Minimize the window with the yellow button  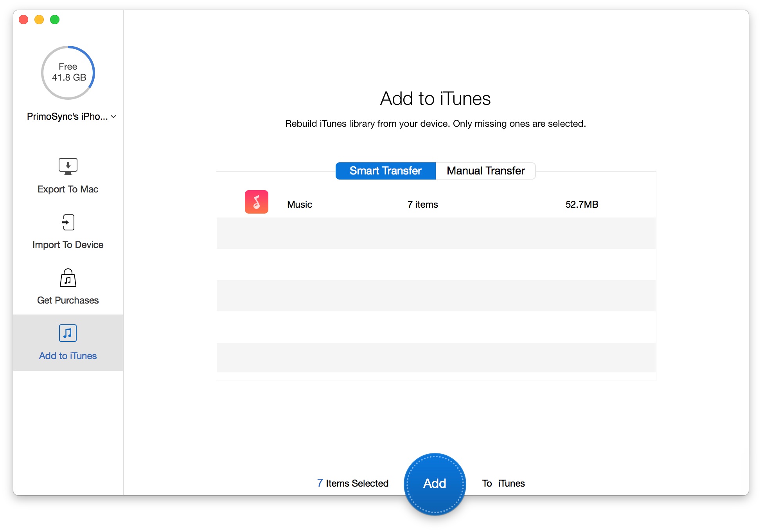tap(39, 20)
